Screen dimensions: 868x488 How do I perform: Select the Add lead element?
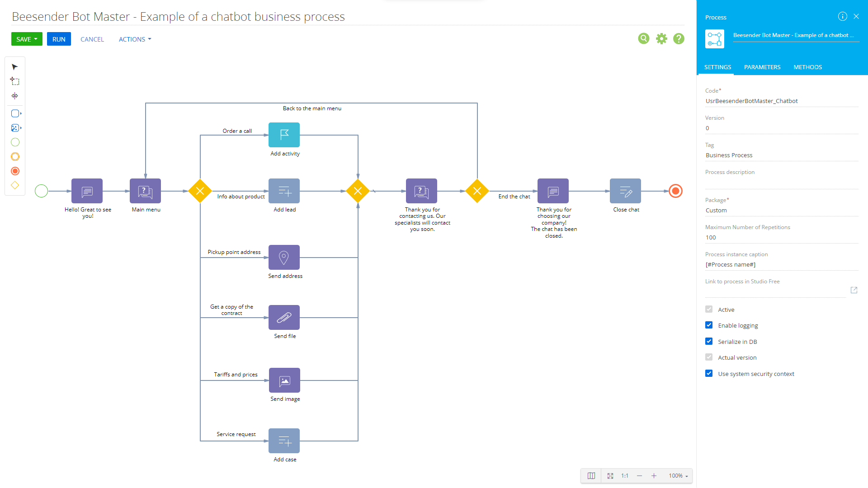click(284, 191)
